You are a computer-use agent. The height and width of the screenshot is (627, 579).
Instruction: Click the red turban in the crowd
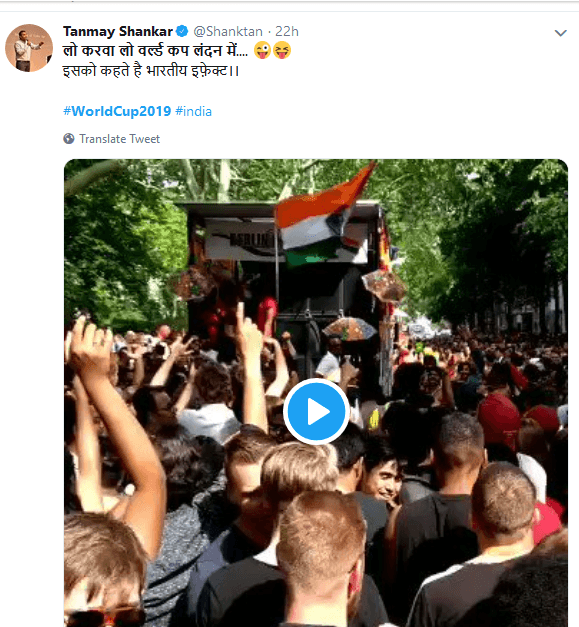(500, 416)
